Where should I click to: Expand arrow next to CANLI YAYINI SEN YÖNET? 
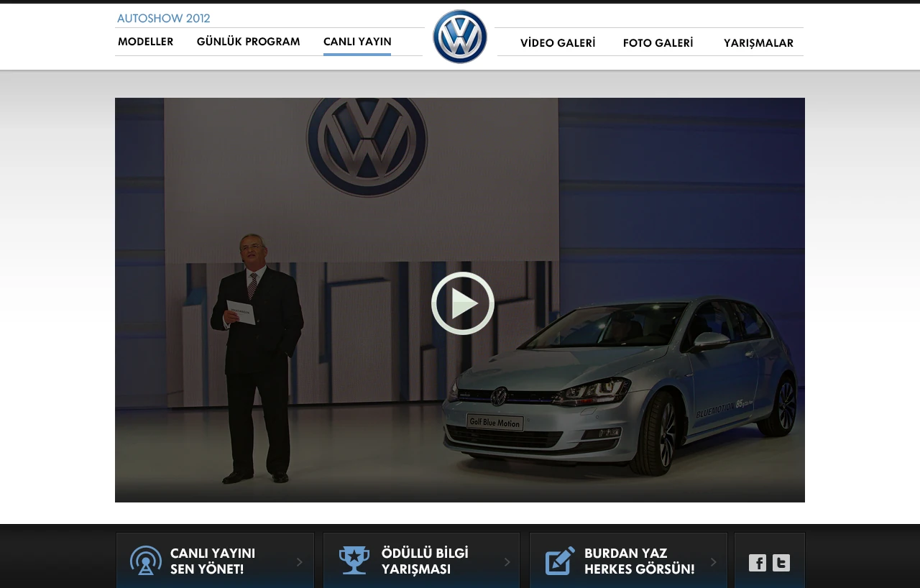pos(300,562)
